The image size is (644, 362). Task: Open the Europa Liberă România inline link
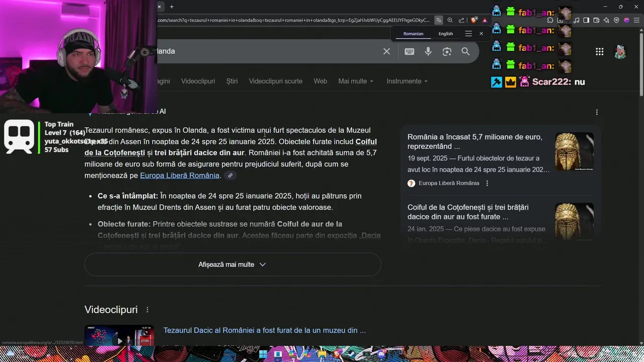(180, 175)
